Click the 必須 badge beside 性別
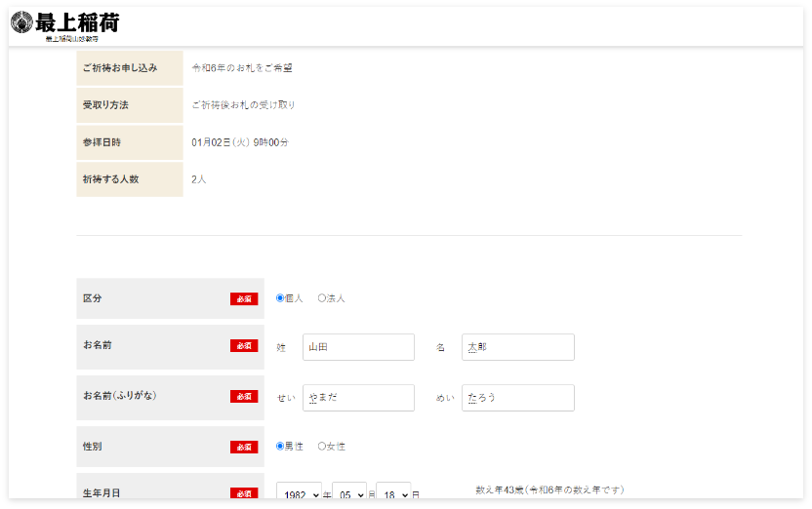Viewport: 812px width, 509px height. point(244,448)
